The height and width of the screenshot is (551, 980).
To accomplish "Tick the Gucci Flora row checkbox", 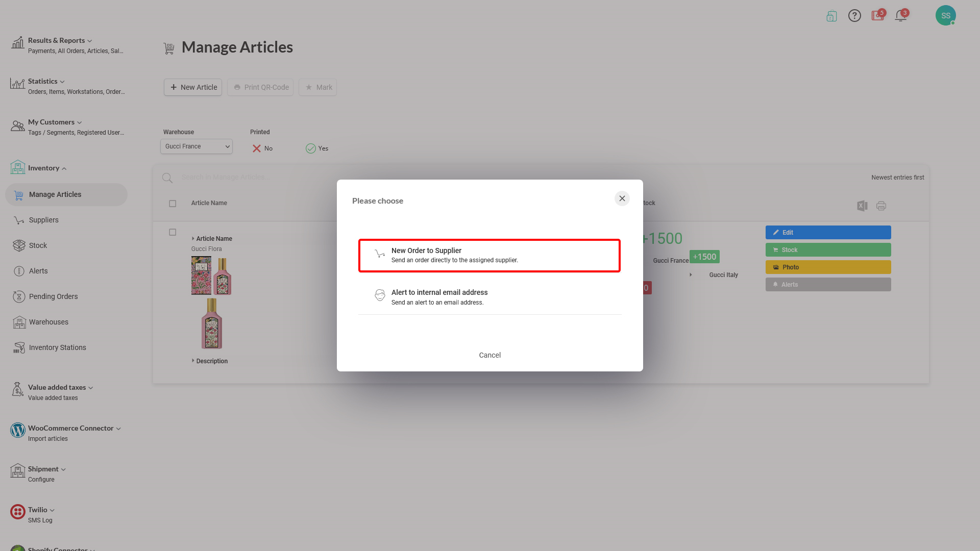I will [x=173, y=233].
